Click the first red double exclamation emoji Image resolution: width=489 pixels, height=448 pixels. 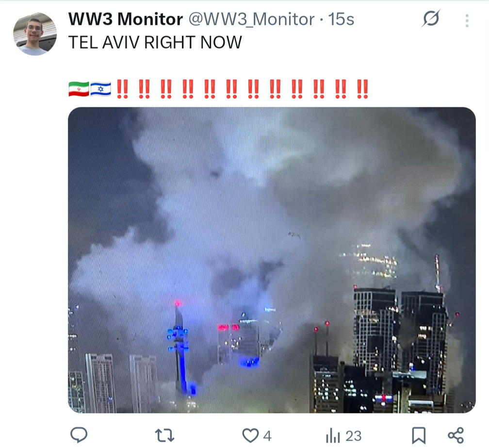point(122,89)
